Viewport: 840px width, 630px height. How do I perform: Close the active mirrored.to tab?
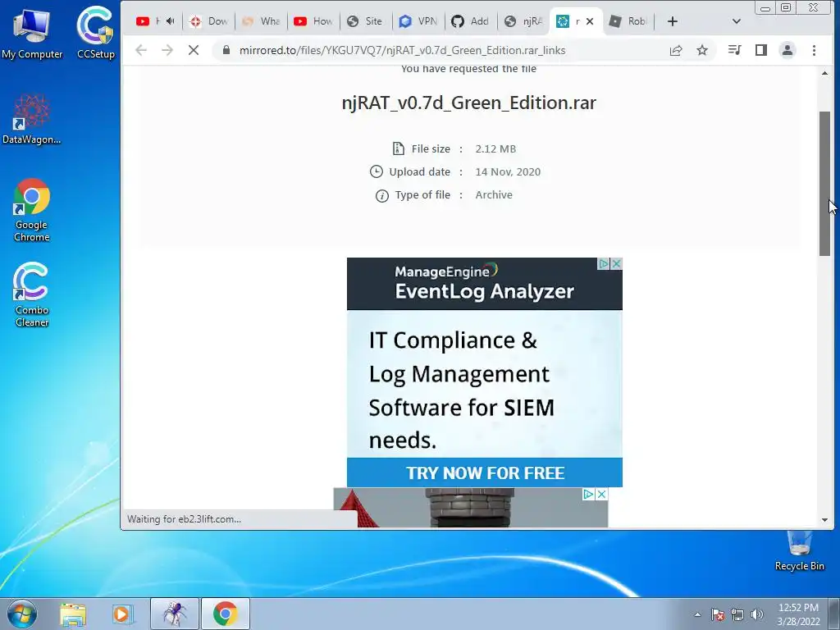coord(590,21)
